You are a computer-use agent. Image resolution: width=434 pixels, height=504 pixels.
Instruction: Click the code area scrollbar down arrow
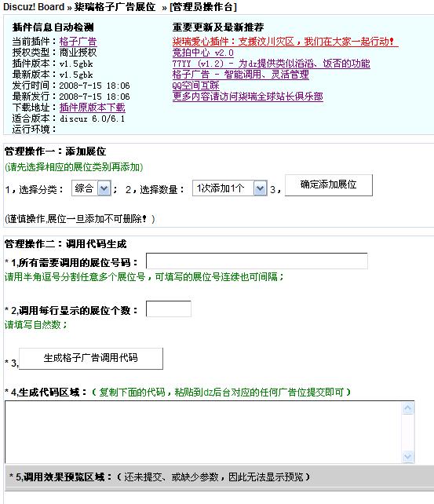tap(408, 456)
